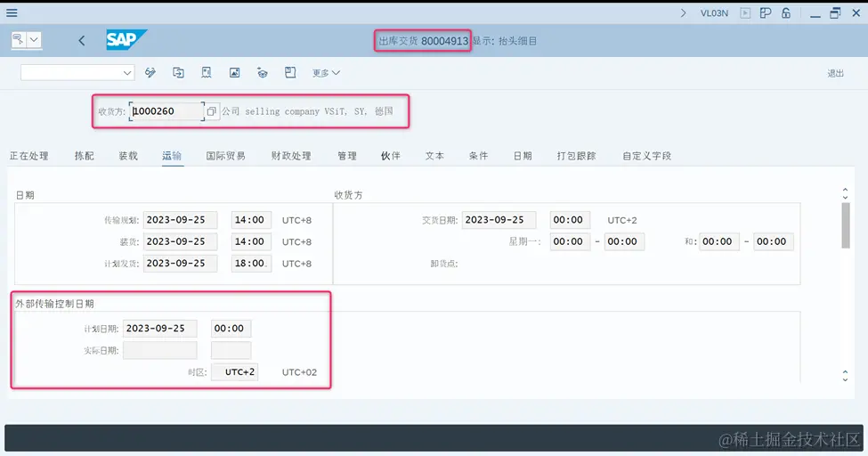Click the command/session icon button at top left
The image size is (868, 456).
click(x=19, y=39)
